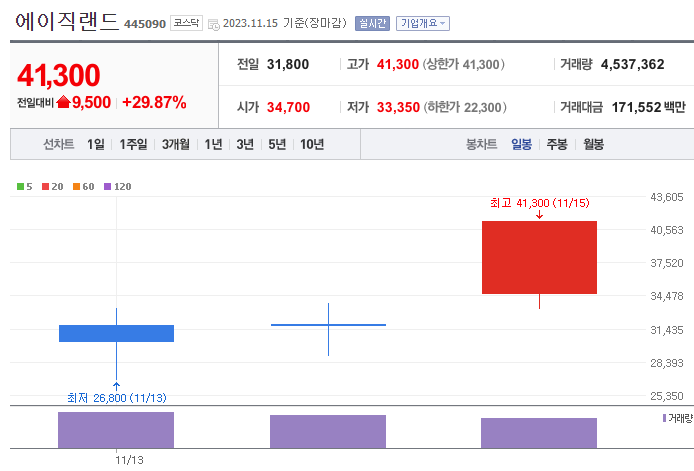Click the 최고 41,300 (11/15) annotation
The height and width of the screenshot is (471, 694).
pyautogui.click(x=540, y=203)
